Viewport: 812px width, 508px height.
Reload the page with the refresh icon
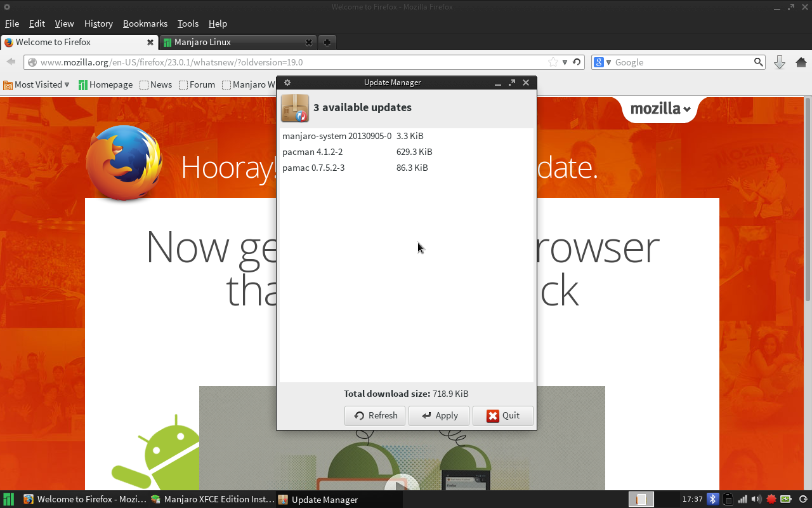576,62
